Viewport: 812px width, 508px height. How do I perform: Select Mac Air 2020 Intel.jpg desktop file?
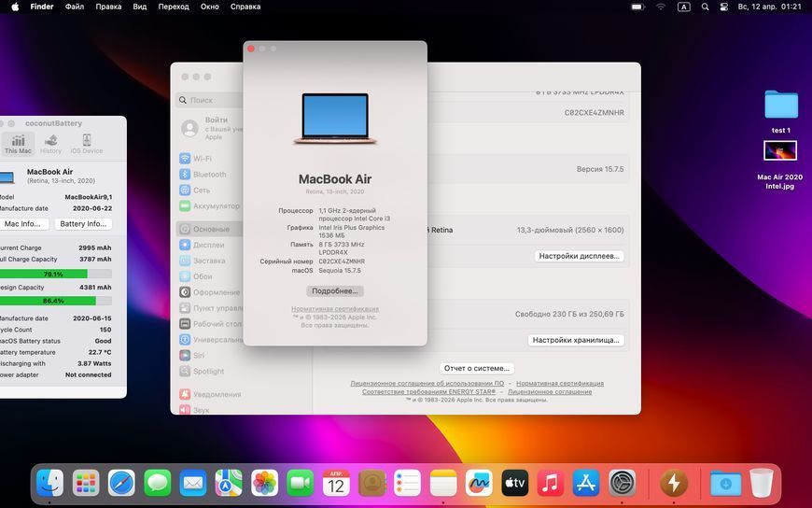780,165
